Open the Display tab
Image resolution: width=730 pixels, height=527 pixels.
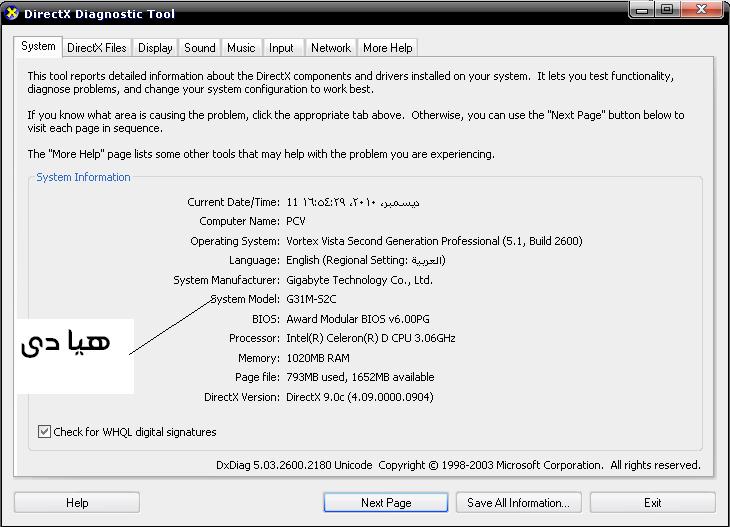tap(155, 48)
